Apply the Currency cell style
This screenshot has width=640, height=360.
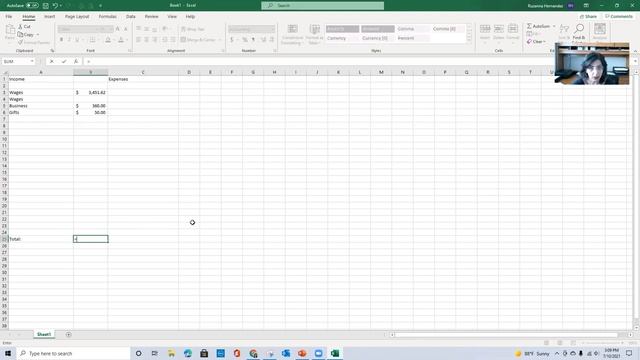[x=342, y=38]
